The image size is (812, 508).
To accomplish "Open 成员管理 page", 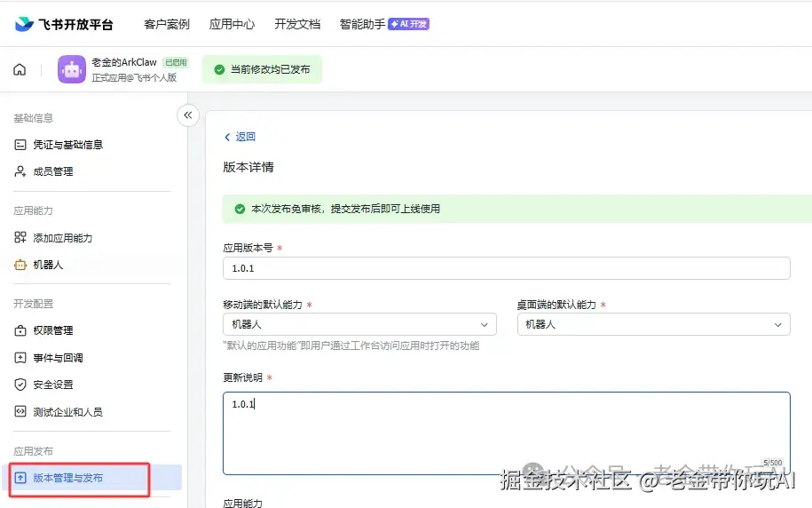I will coord(53,171).
